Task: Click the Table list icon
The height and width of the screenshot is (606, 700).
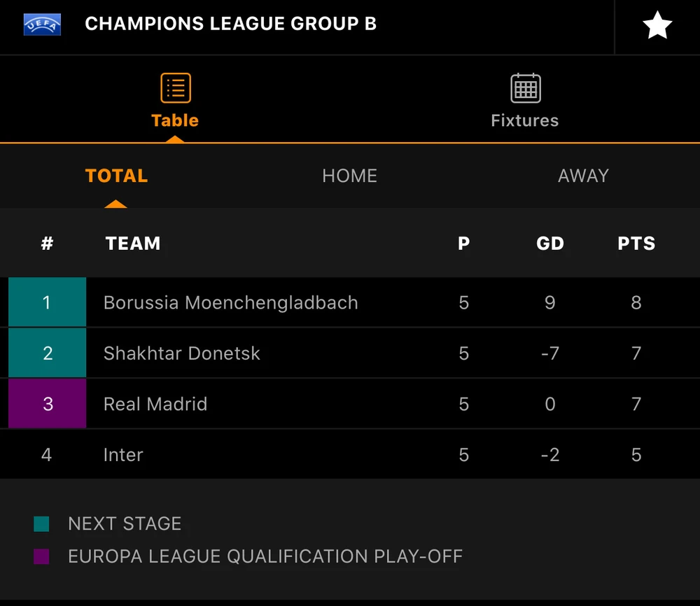Action: point(175,89)
